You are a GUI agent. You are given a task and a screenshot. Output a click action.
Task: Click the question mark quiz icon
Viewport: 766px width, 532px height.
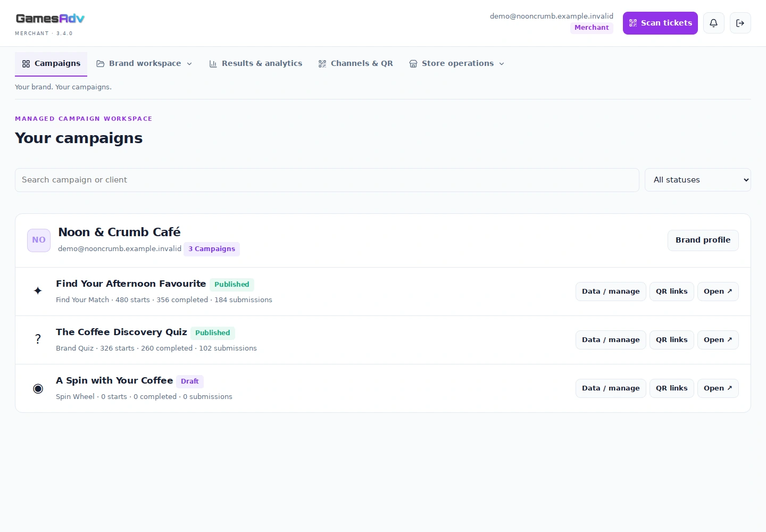(38, 339)
